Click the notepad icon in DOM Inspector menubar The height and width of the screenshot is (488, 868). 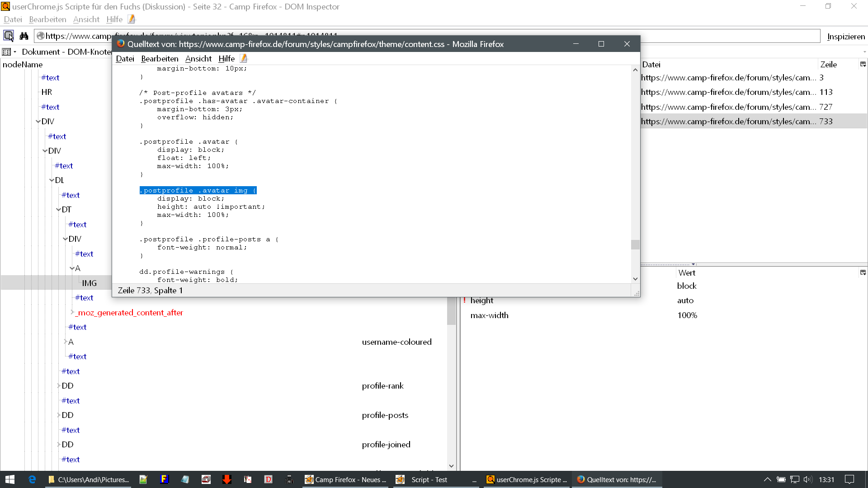point(132,19)
